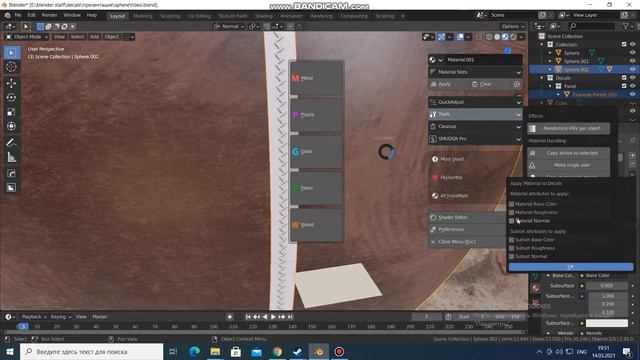This screenshot has height=360, width=640.
Task: Enable Material Base Color checkbox
Action: [x=511, y=204]
